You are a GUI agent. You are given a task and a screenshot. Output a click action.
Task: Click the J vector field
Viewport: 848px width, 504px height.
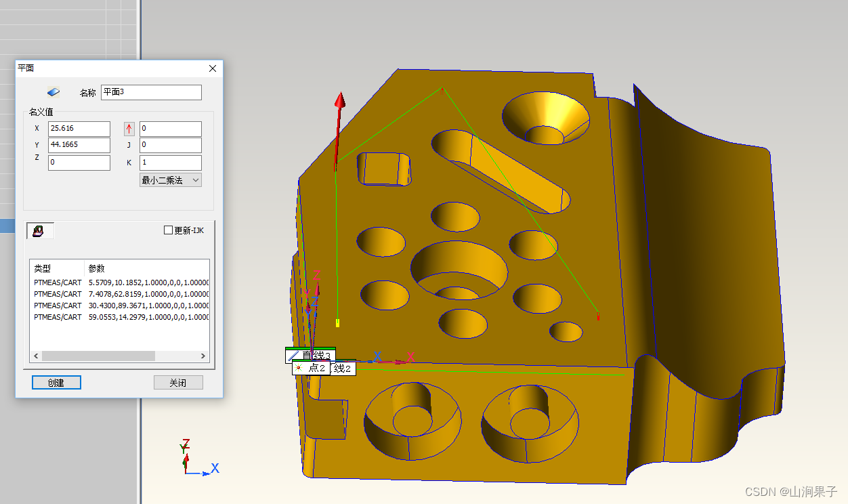(171, 145)
